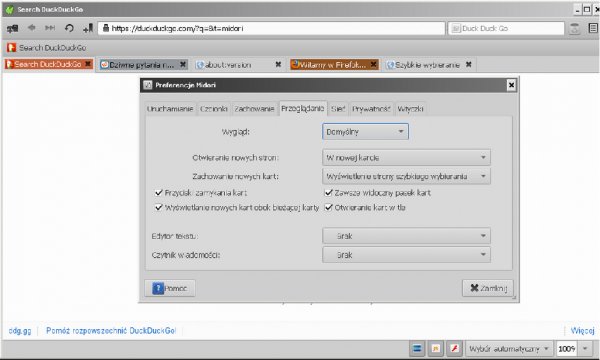The width and height of the screenshot is (600, 360).
Task: Click the lock icon in the address bar
Action: (106, 28)
